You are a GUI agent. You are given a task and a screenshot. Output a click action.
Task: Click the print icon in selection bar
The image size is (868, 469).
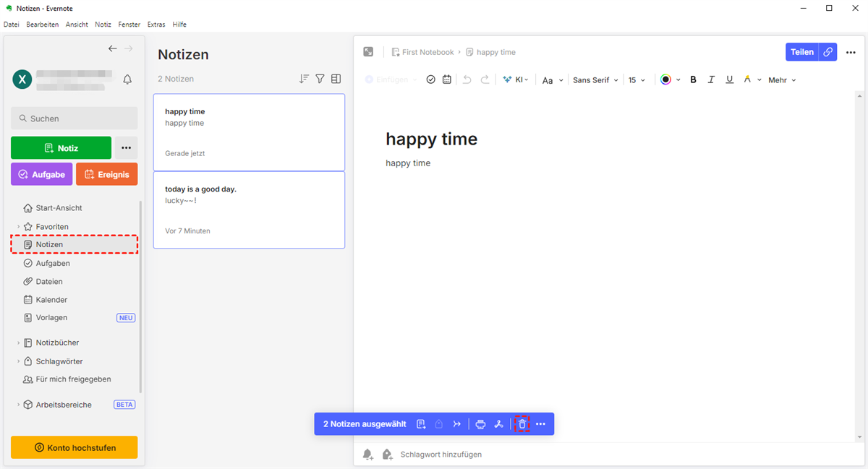(x=480, y=424)
